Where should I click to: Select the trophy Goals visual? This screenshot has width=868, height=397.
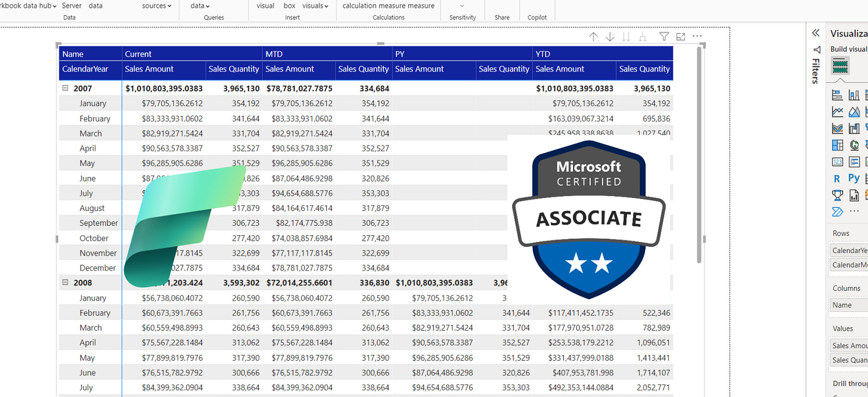pos(837,195)
